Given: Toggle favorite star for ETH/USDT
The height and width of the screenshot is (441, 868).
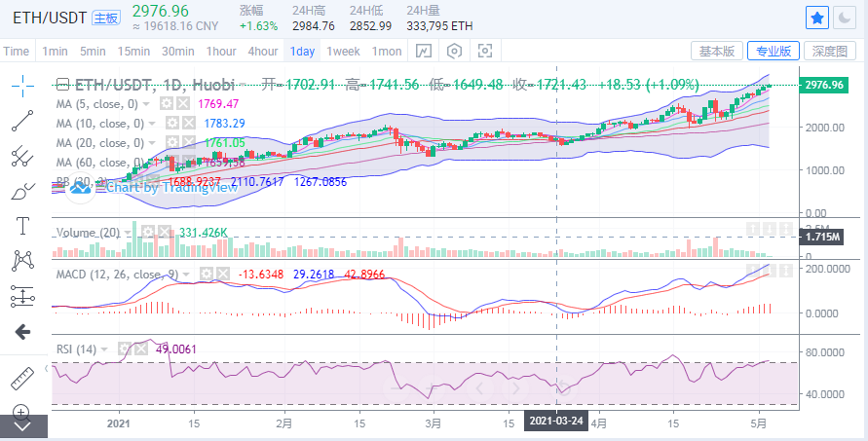Looking at the screenshot, I should 817,18.
